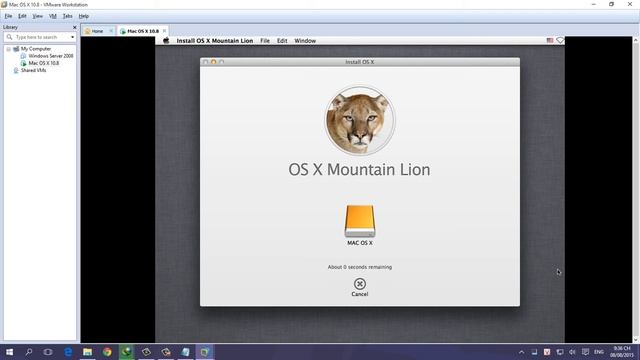Open Install OS X Mountain Lion menu
Screen dimensions: 640x360
tap(215, 41)
